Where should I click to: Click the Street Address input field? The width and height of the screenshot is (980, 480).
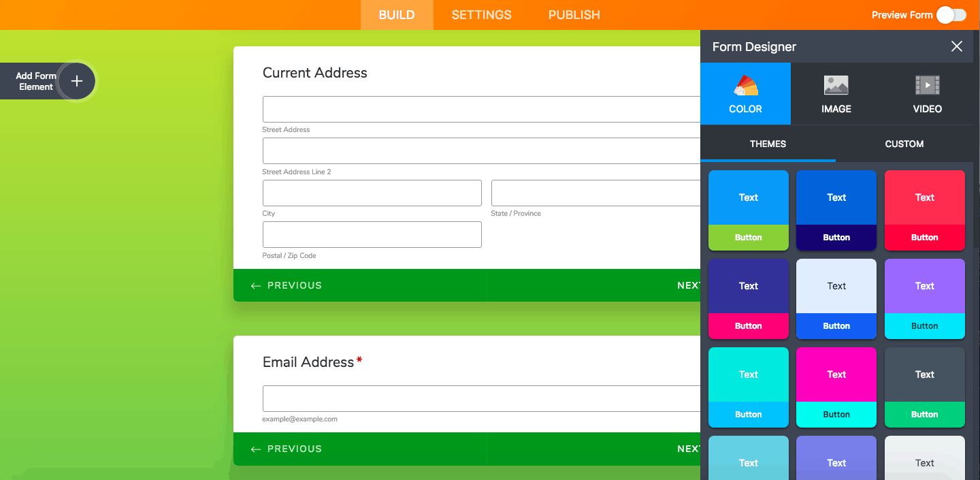481,109
